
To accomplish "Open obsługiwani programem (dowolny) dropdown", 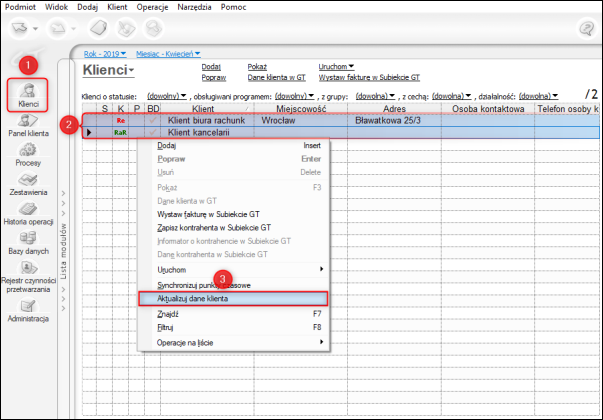I will coord(295,96).
